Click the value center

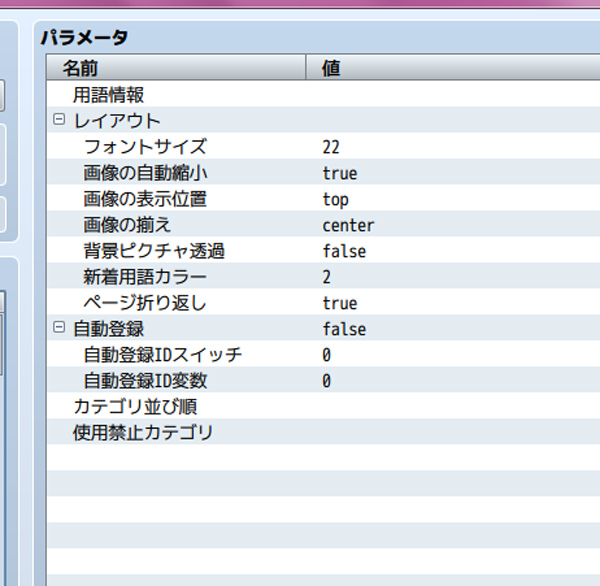[x=348, y=225]
